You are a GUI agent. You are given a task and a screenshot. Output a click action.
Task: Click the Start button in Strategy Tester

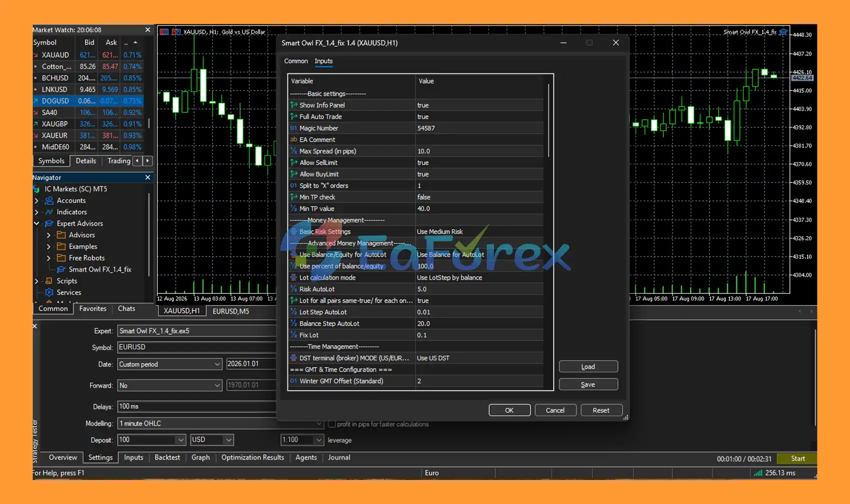click(798, 458)
